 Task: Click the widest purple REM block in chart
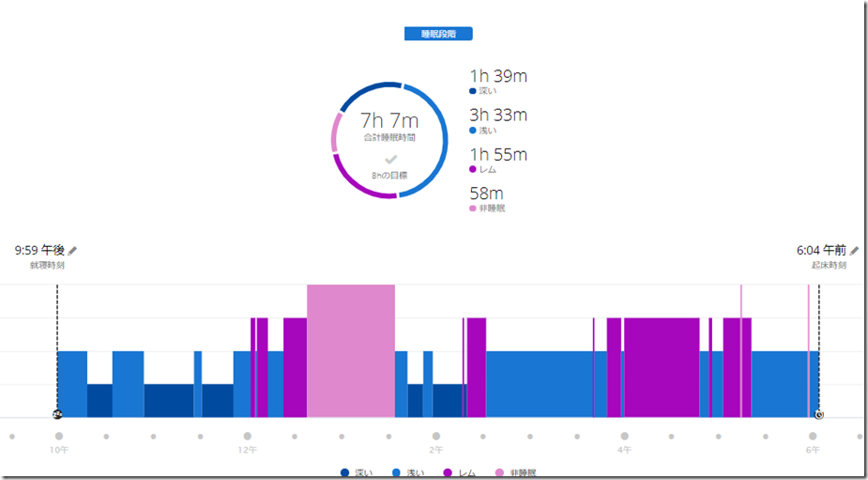[x=662, y=367]
